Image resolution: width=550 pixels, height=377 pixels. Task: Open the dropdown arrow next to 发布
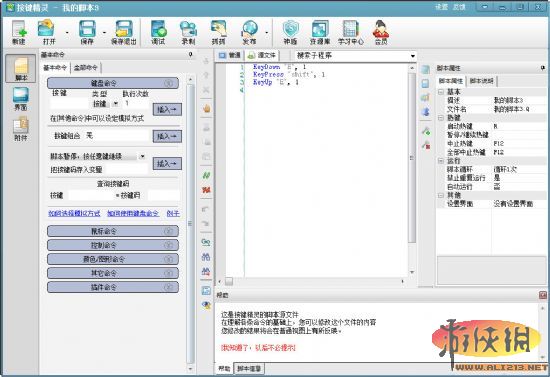pos(267,33)
